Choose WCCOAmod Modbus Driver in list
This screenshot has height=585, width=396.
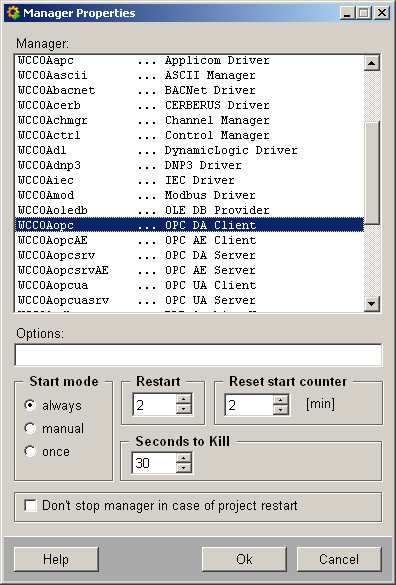(189, 195)
